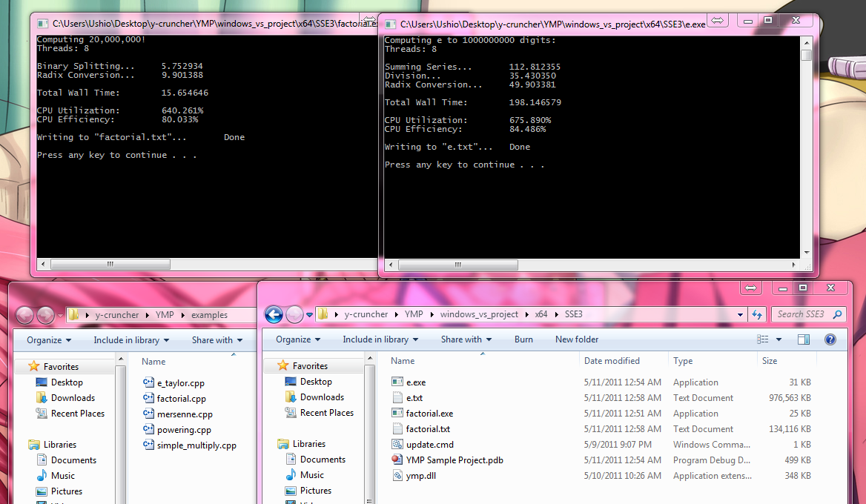Select the update.cmd file icon
This screenshot has height=504, width=866.
tap(397, 445)
